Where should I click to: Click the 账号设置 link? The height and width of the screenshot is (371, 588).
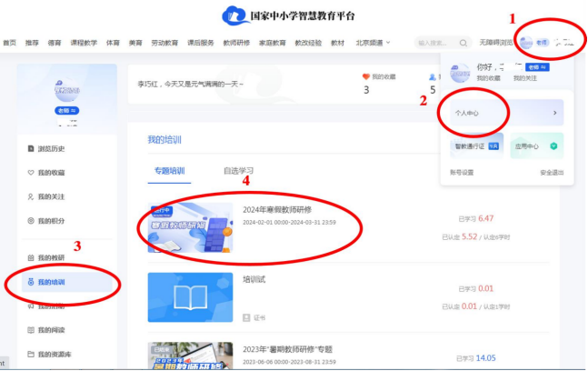coord(462,173)
